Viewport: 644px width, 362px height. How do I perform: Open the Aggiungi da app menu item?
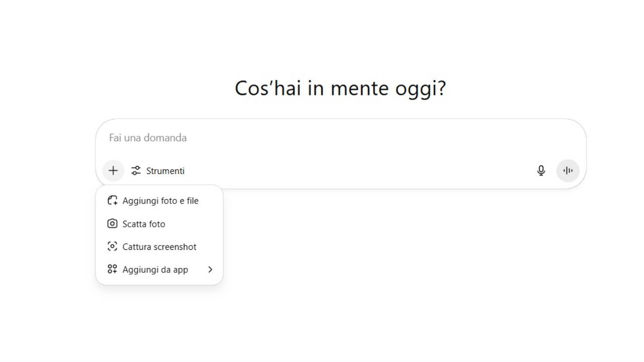[x=155, y=269]
